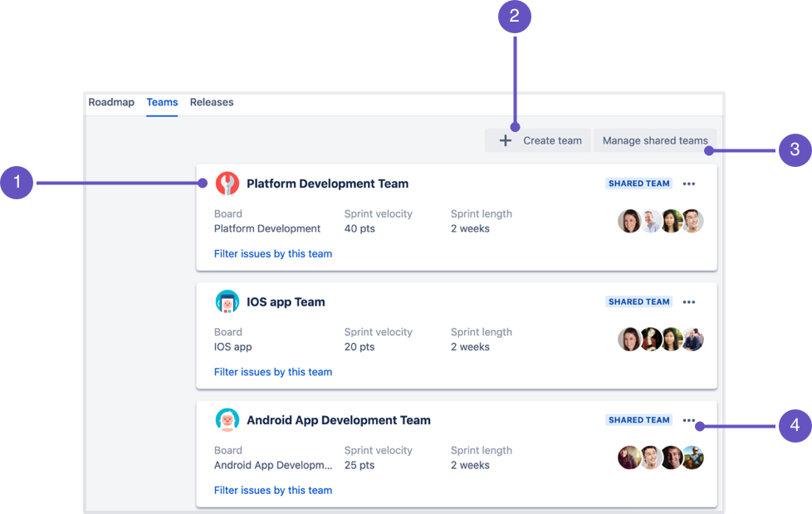The height and width of the screenshot is (514, 812).
Task: Click the Manage shared teams button
Action: click(x=655, y=140)
